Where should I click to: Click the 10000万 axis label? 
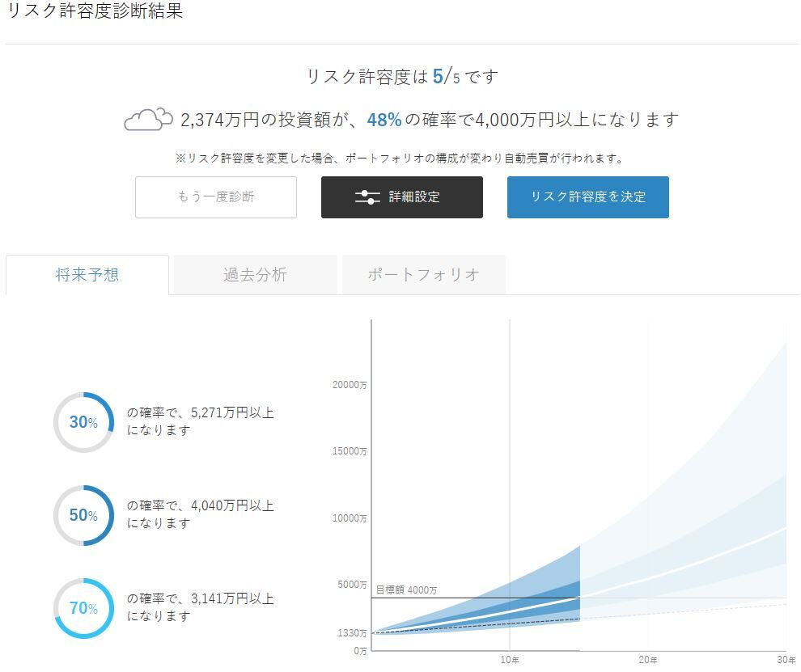[x=350, y=518]
